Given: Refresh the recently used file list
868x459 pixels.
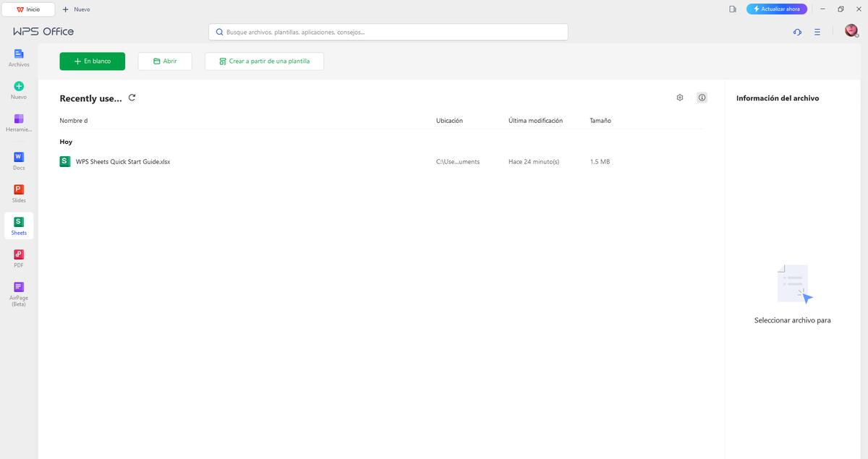Looking at the screenshot, I should coord(132,98).
